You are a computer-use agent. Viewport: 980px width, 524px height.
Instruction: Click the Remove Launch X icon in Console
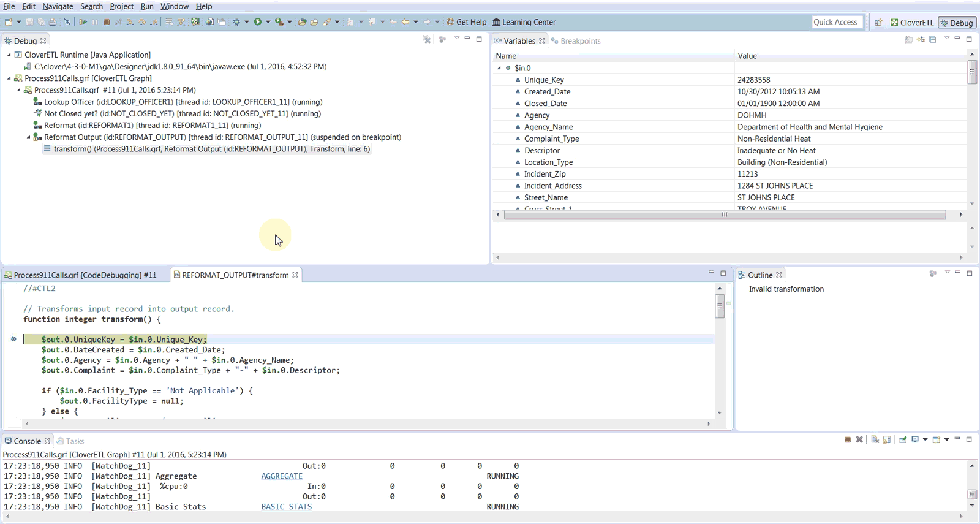pyautogui.click(x=859, y=439)
